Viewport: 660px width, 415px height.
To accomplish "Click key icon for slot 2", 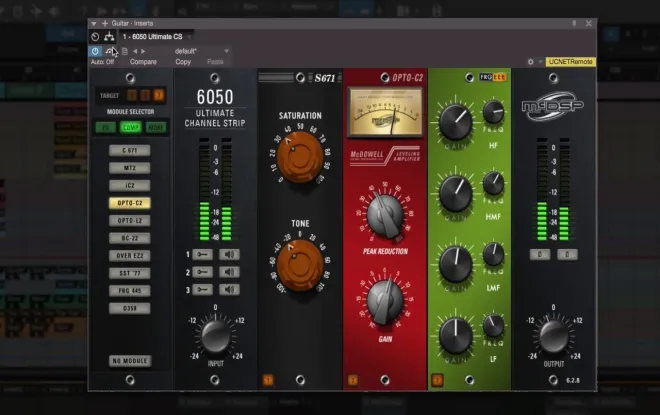I will point(202,272).
